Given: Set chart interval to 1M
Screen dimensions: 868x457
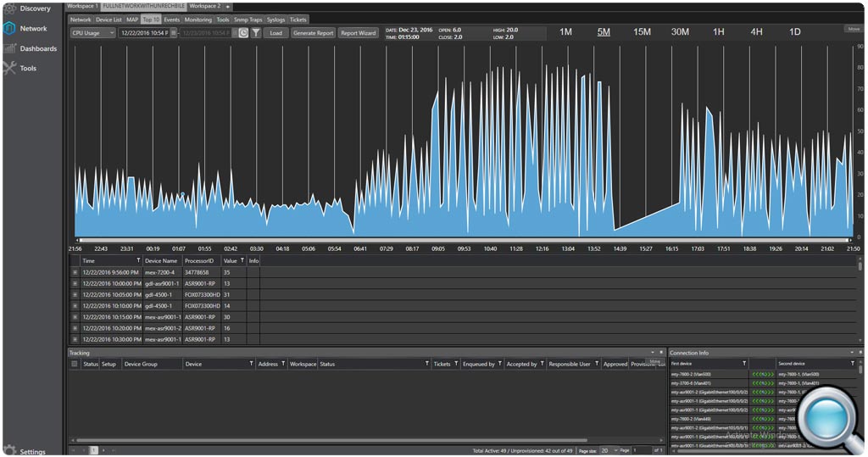Looking at the screenshot, I should click(x=565, y=32).
